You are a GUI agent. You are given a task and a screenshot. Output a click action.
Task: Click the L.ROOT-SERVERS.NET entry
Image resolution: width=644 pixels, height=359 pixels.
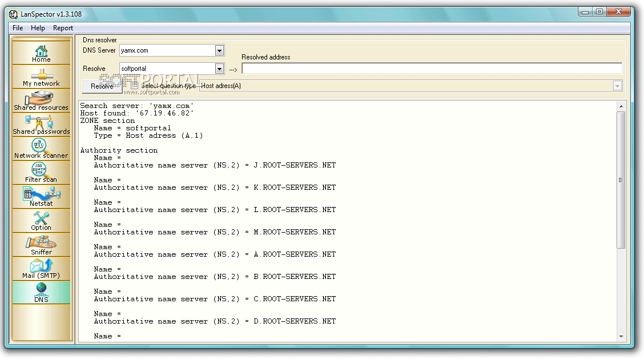click(215, 209)
